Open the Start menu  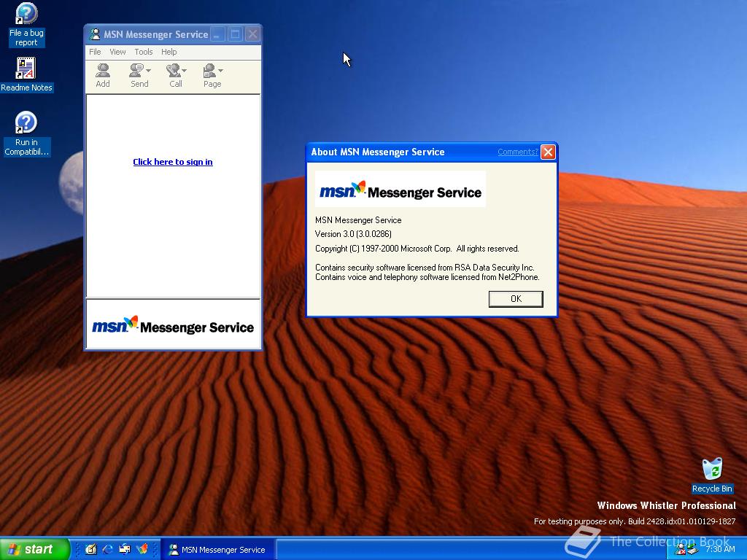[x=35, y=549]
